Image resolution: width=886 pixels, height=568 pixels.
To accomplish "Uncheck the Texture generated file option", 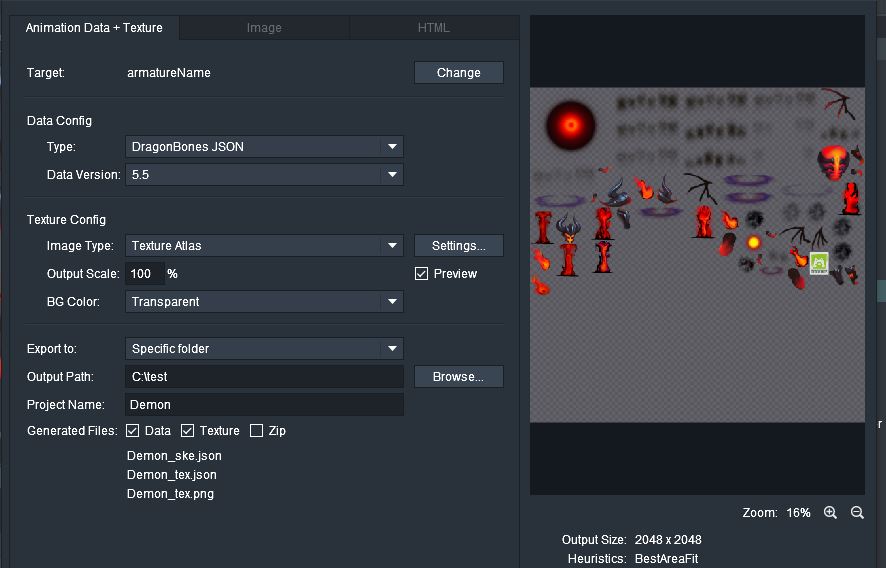I will pyautogui.click(x=187, y=431).
